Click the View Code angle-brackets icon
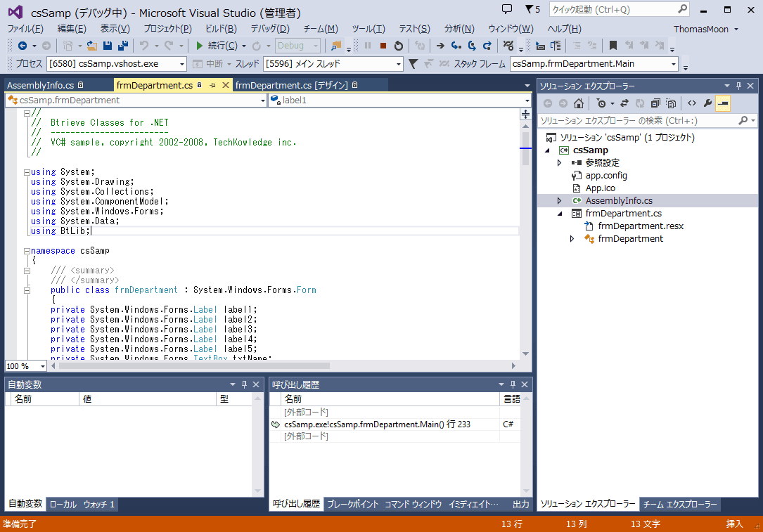 [x=692, y=103]
